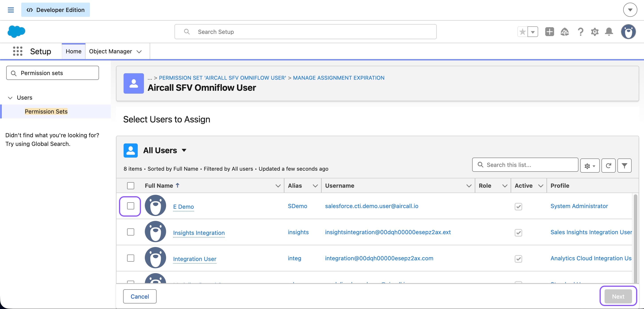Open insightsintegration@00dqh00000esepz2ax.ext username link
Image resolution: width=644 pixels, height=309 pixels.
[x=388, y=232]
